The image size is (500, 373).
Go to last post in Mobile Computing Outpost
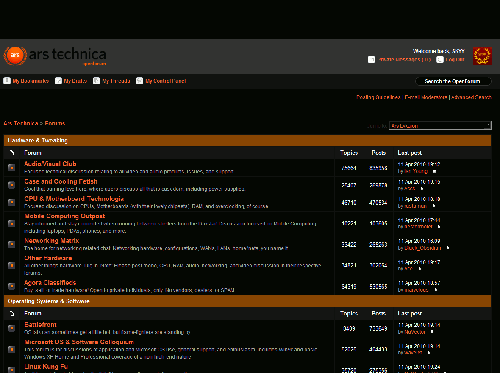[439, 227]
